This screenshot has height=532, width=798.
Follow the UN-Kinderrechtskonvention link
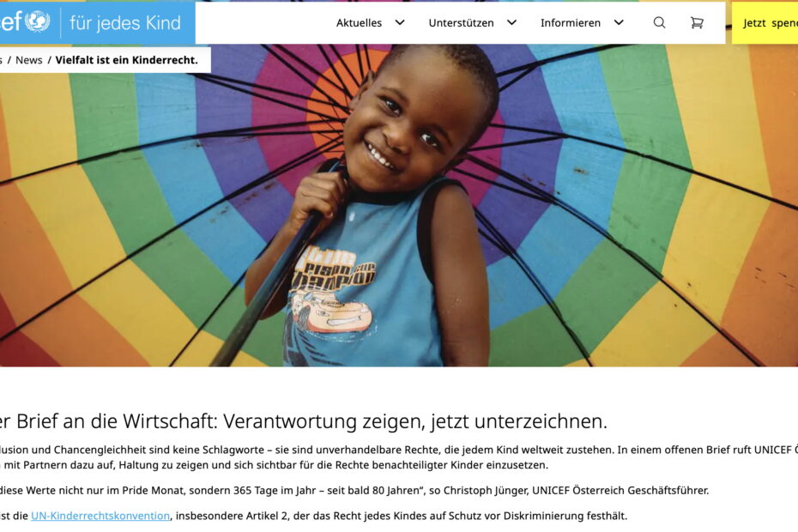tap(100, 516)
